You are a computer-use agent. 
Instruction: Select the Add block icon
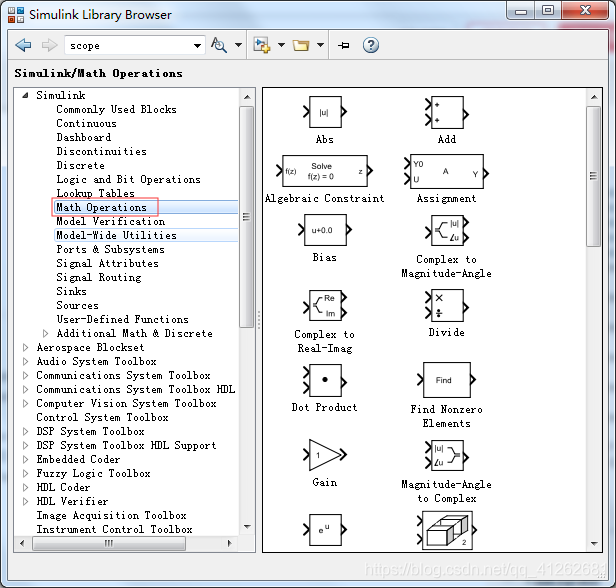pos(447,113)
